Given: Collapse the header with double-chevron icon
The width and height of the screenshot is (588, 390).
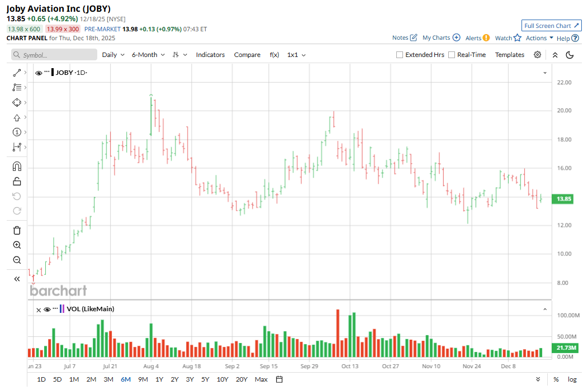Looking at the screenshot, I should [x=555, y=55].
